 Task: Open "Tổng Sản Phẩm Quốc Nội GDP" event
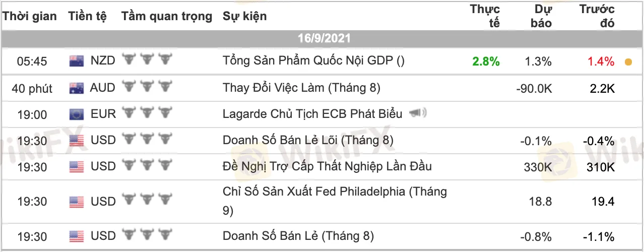[313, 61]
